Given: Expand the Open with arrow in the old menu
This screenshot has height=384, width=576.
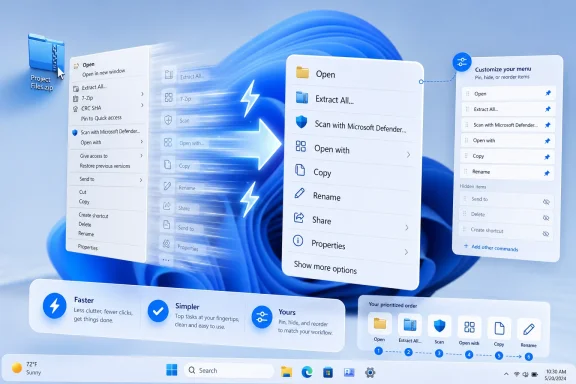Looking at the screenshot, I should pos(142,142).
